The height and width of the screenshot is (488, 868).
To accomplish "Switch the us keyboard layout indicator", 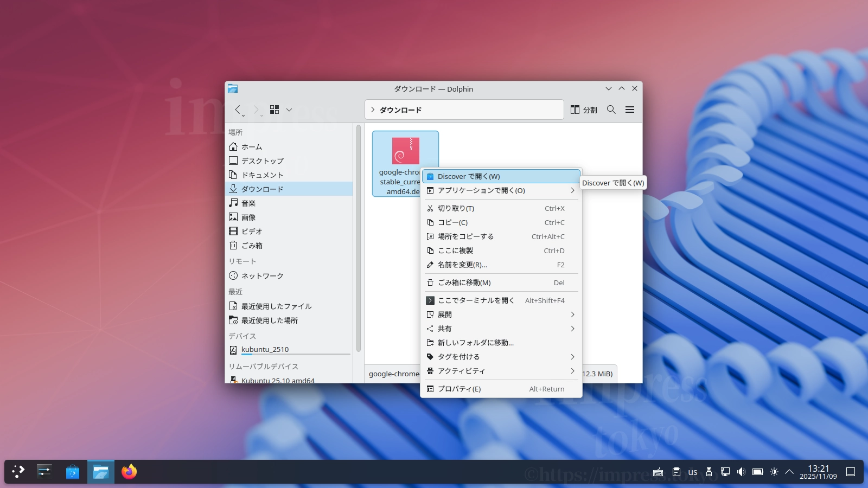I will pos(693,472).
